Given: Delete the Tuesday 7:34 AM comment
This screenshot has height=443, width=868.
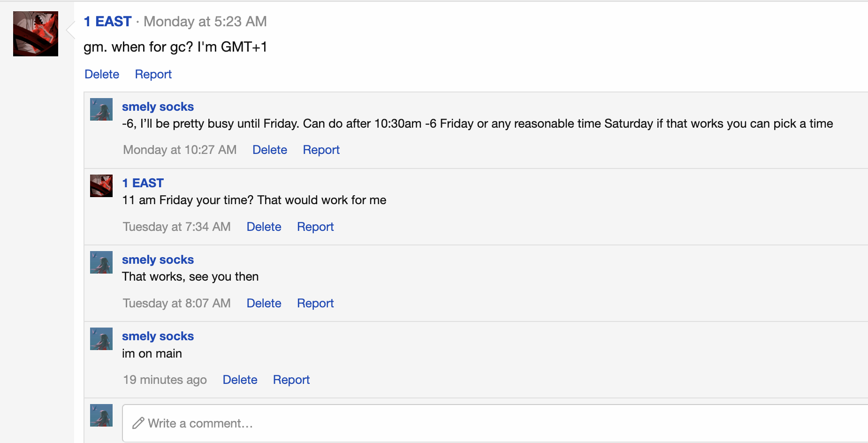Looking at the screenshot, I should point(264,227).
